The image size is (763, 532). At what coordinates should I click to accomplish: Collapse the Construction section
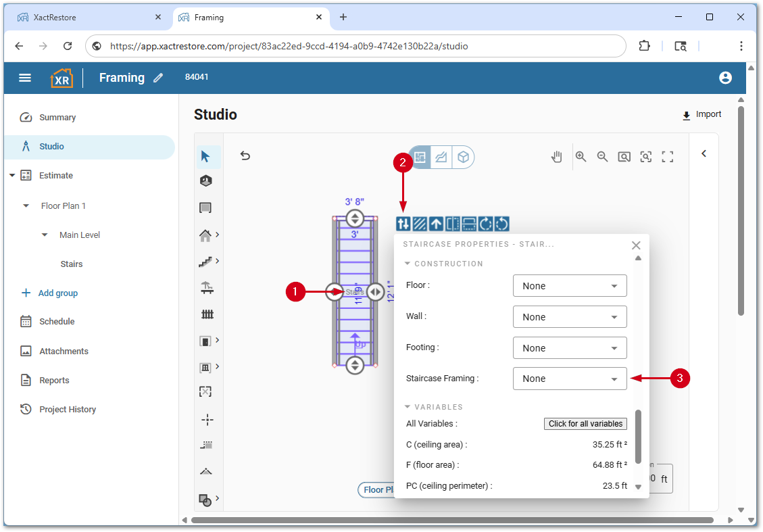pos(408,264)
